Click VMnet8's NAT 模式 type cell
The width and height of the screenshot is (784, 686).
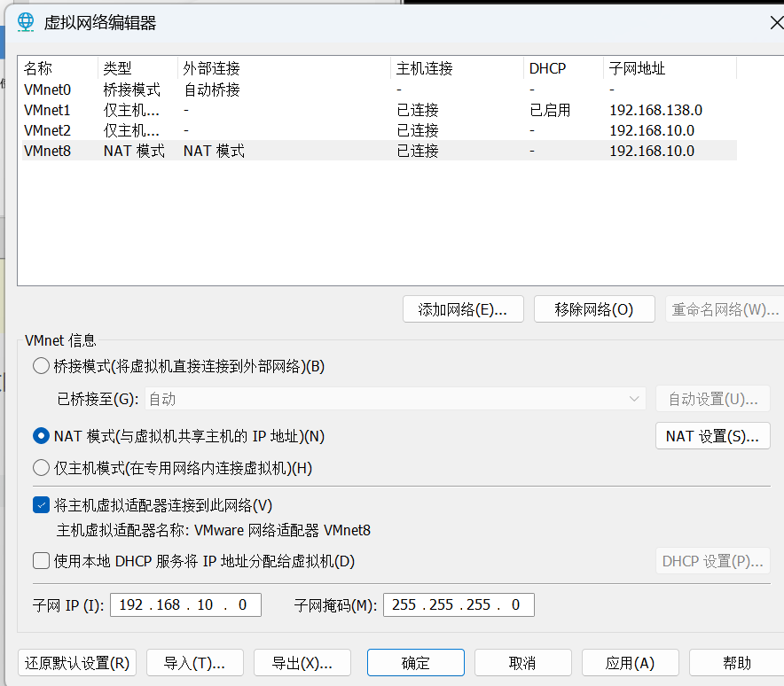[x=134, y=151]
